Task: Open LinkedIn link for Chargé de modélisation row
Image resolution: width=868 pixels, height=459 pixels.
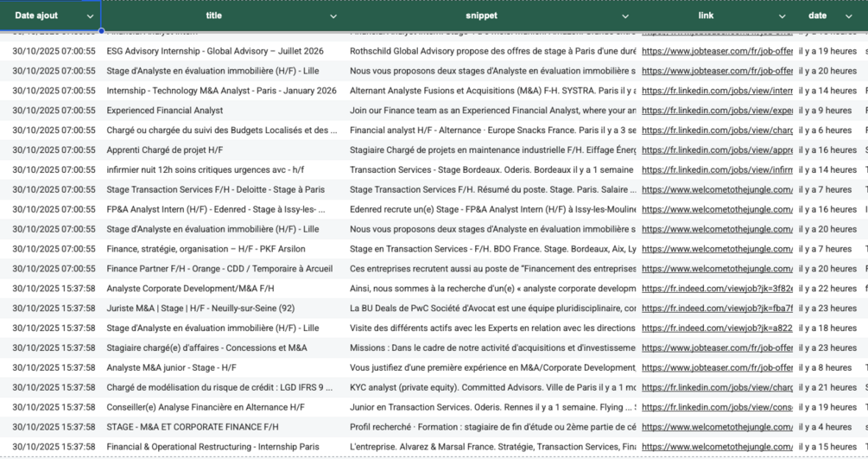Action: point(717,387)
